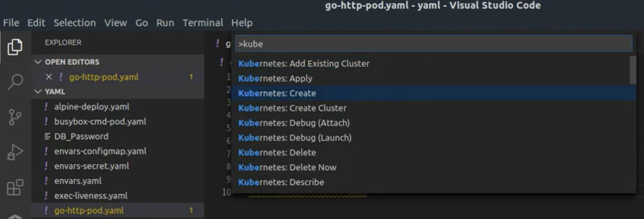The width and height of the screenshot is (644, 219).
Task: Open the Explorer view in activity bar
Action: (15, 47)
